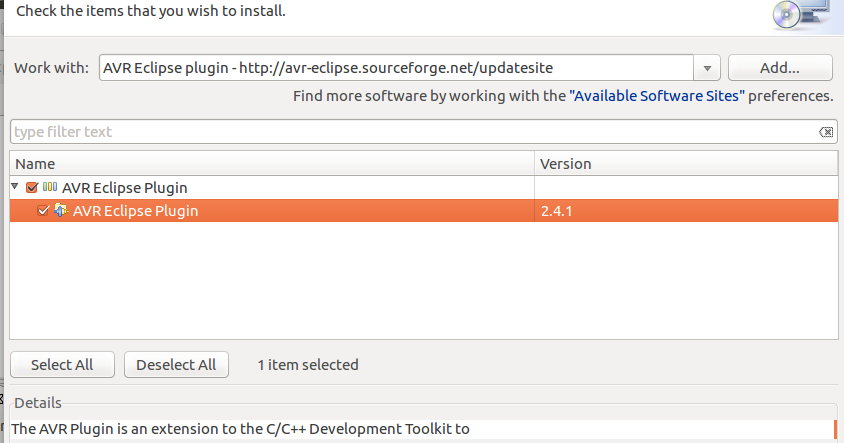Viewport: 844px width, 443px height.
Task: Toggle the checkbox on the highlighted plugin row
Action: pyautogui.click(x=43, y=211)
